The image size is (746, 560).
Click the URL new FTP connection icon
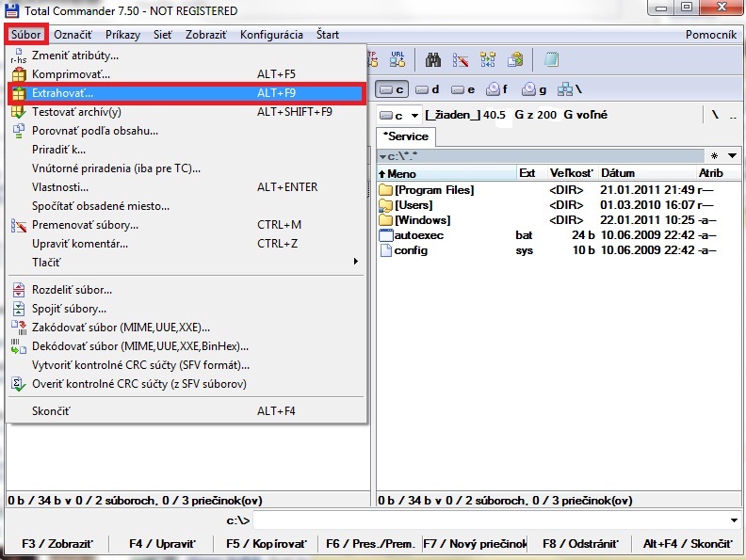click(x=397, y=60)
